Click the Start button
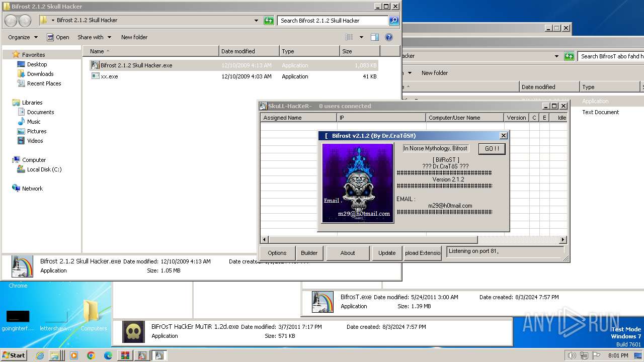Screen dimensions: 644x362 pos(14,355)
